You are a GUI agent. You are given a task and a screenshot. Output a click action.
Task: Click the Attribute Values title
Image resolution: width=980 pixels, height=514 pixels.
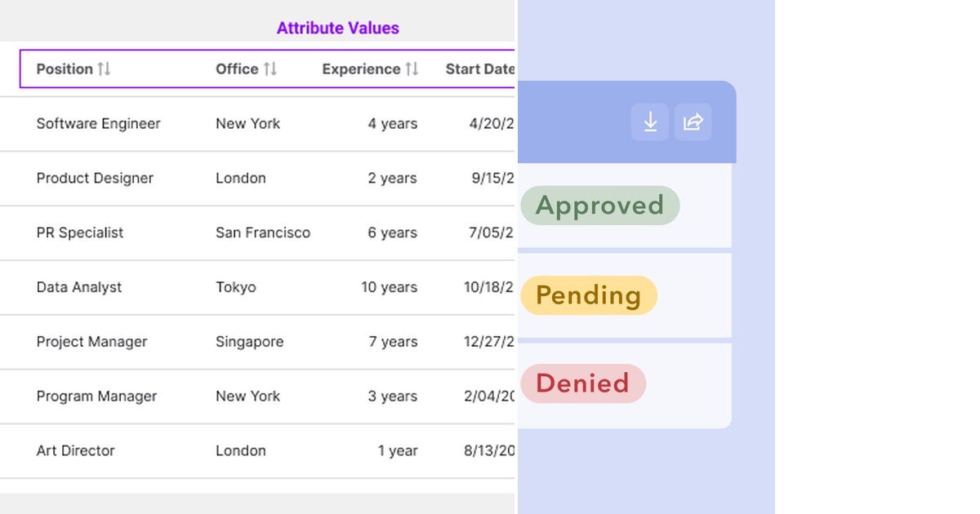338,28
